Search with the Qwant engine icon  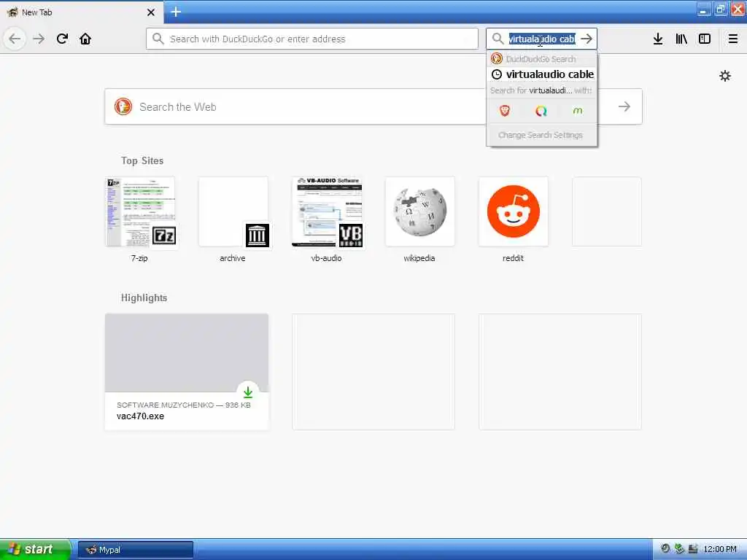coord(541,111)
